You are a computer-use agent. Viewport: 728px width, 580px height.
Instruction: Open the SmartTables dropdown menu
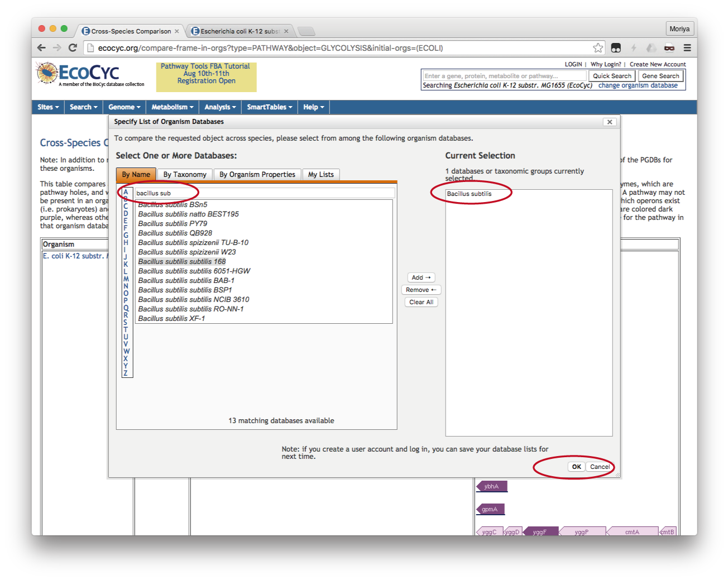click(x=270, y=107)
